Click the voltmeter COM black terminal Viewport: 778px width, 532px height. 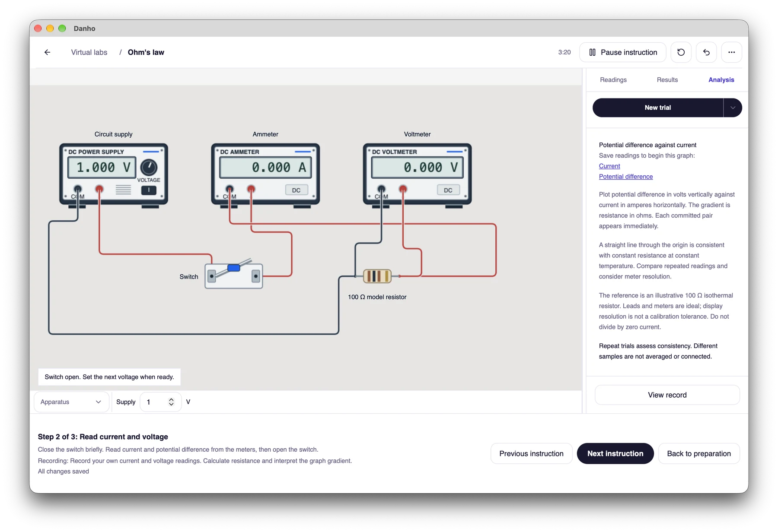pos(381,189)
